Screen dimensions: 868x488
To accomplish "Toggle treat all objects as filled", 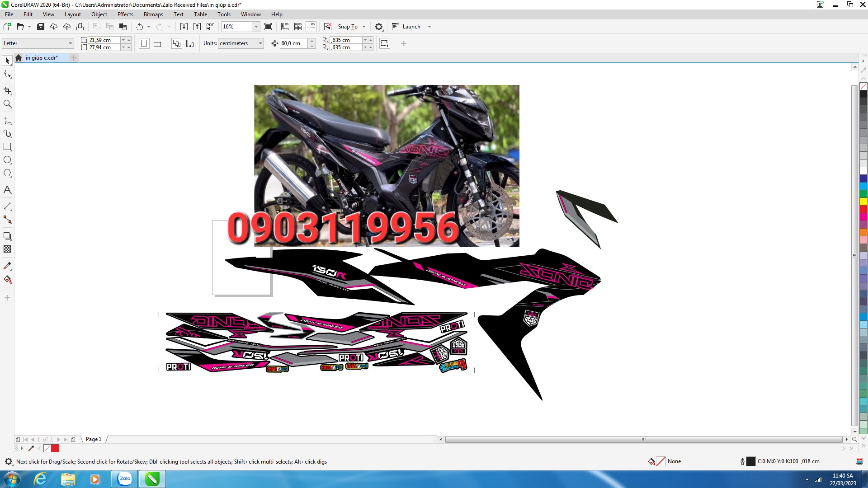I will tap(385, 43).
